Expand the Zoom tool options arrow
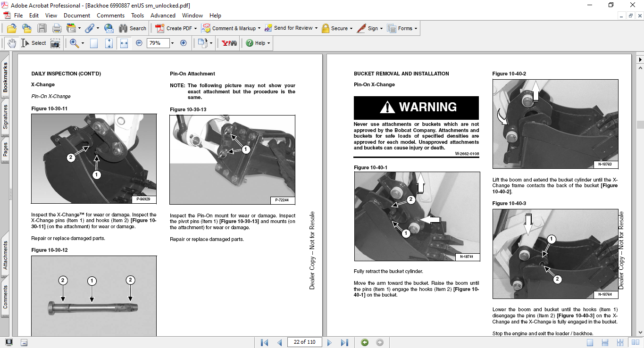644x348 pixels. point(83,43)
